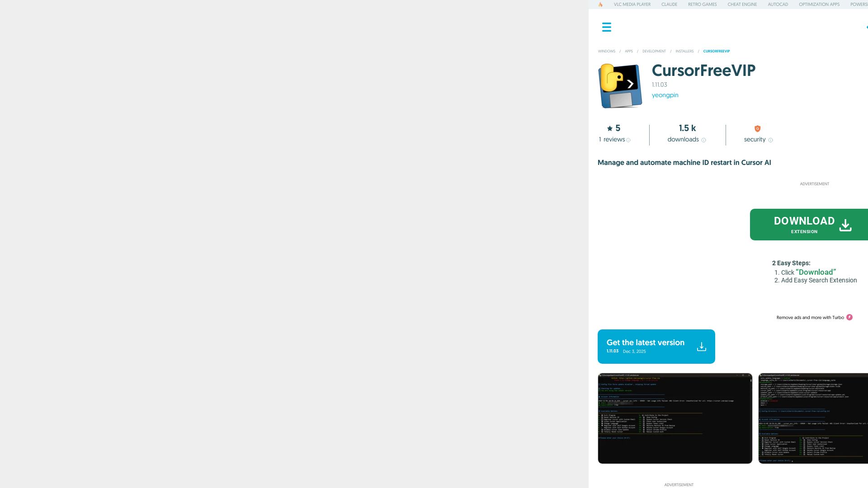Click the star rating icon

click(x=610, y=128)
